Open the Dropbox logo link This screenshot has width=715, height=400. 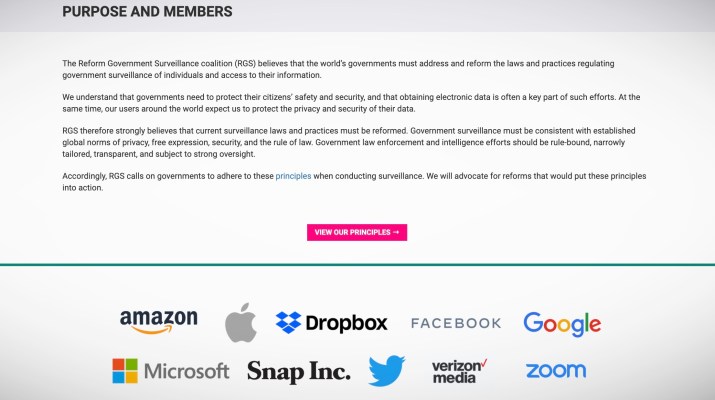click(332, 323)
